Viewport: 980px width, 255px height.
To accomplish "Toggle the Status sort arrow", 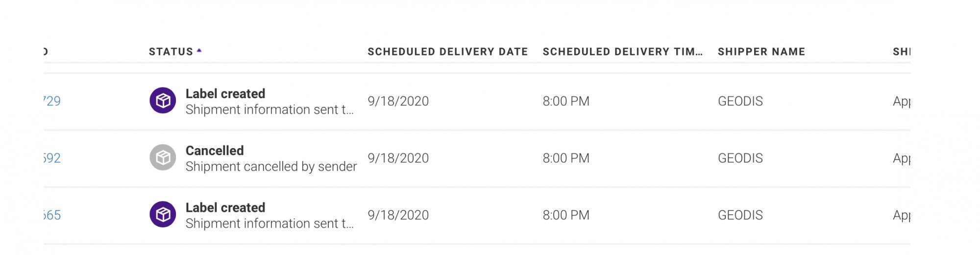I will click(199, 51).
